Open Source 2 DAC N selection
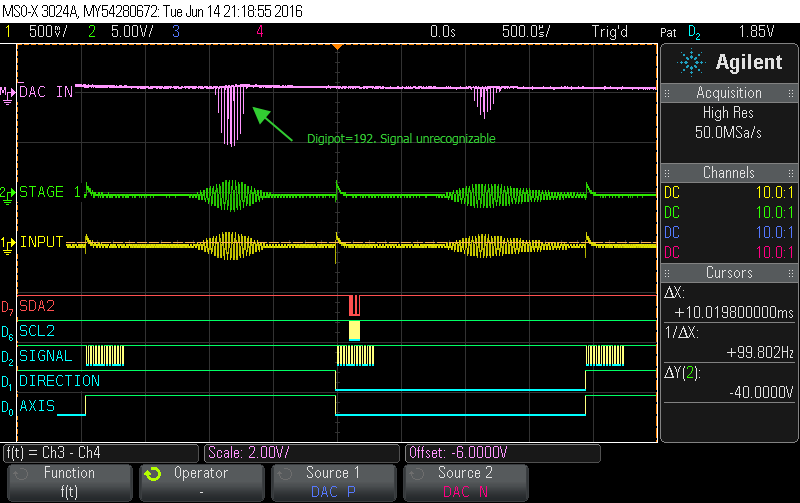 coord(467,481)
